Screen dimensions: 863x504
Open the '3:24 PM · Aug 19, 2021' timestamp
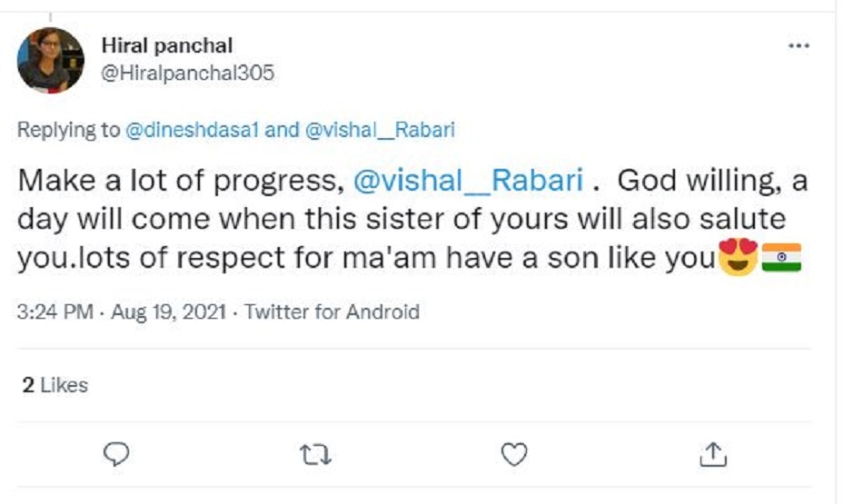[121, 312]
